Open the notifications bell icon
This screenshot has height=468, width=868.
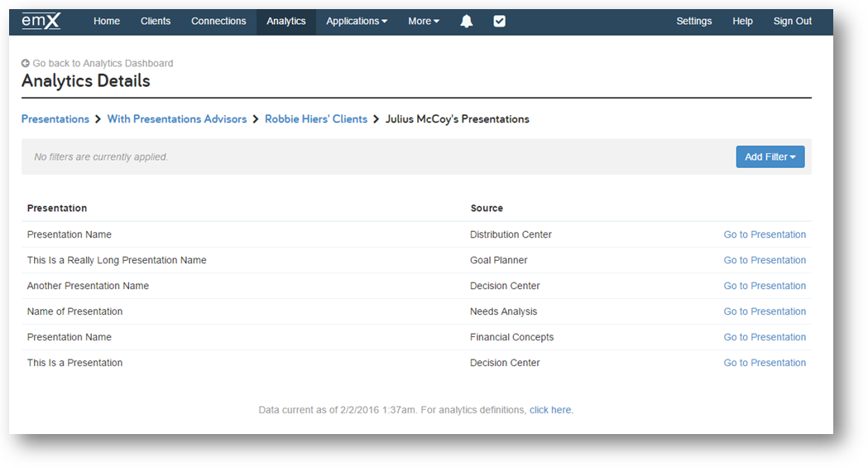467,21
